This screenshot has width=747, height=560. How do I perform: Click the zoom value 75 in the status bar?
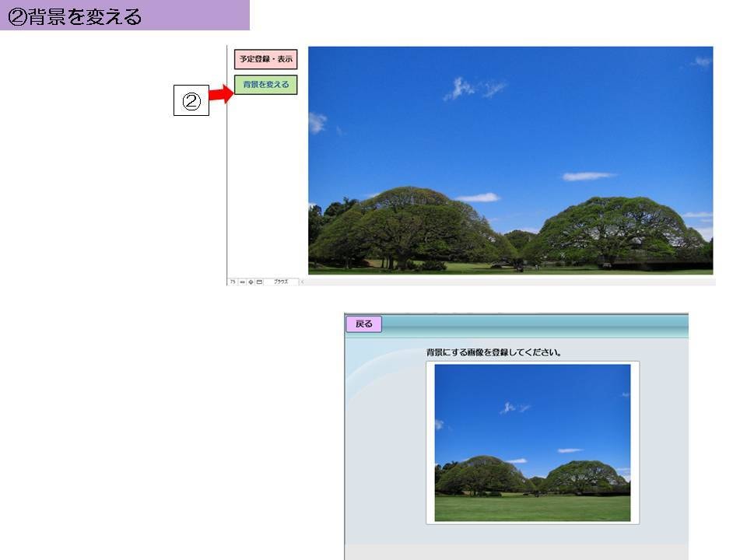[x=233, y=282]
